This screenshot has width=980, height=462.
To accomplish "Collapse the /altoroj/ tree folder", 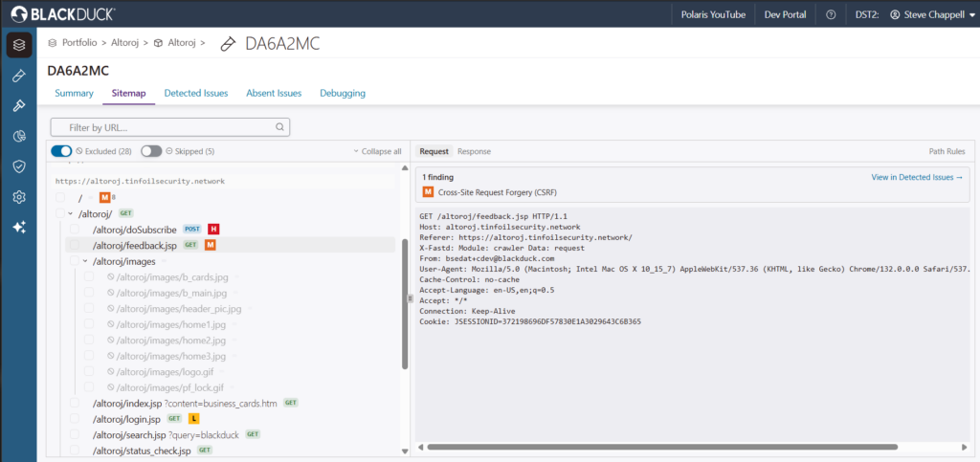I will (71, 214).
